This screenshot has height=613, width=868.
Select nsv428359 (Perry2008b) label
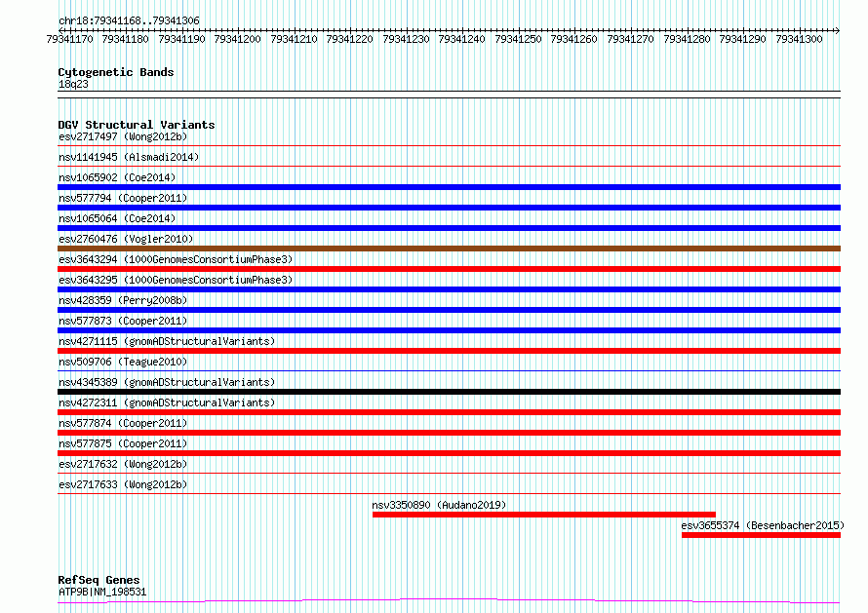[123, 300]
